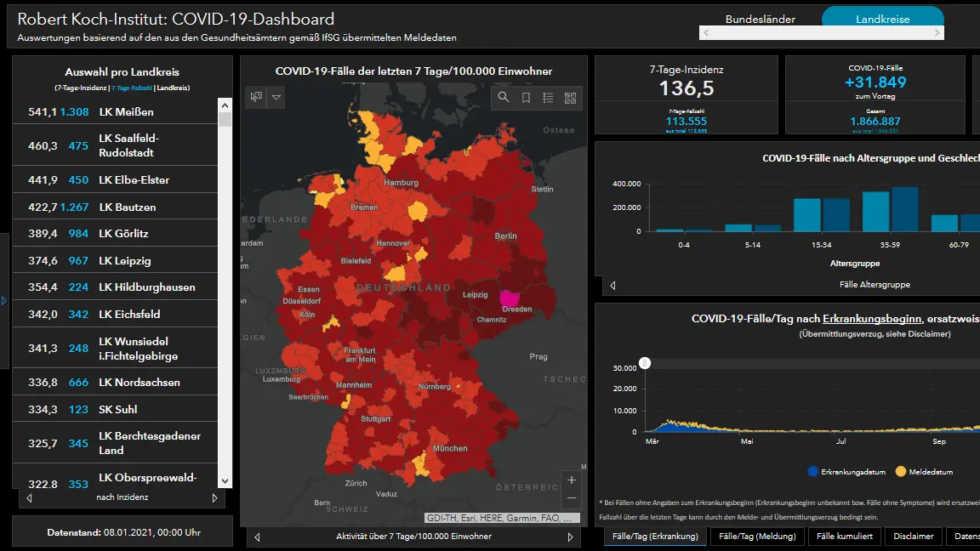Zoom in on the map
Viewport: 980px width, 551px height.
click(x=572, y=480)
